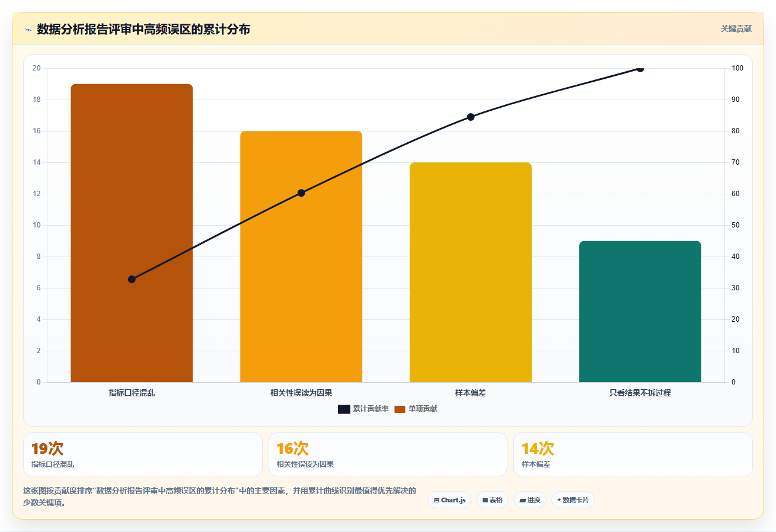The width and height of the screenshot is (776, 532).
Task: Click the left axis value 20
Action: coord(37,68)
